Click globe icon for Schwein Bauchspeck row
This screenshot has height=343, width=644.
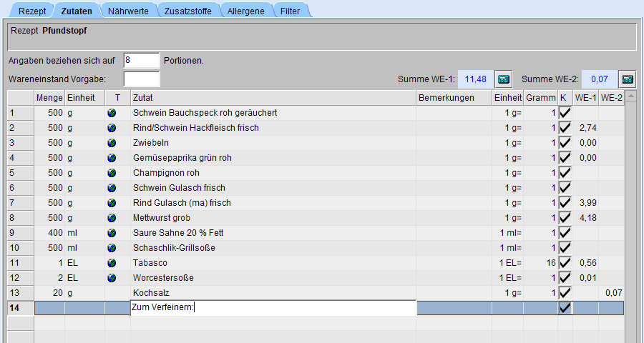(x=112, y=113)
